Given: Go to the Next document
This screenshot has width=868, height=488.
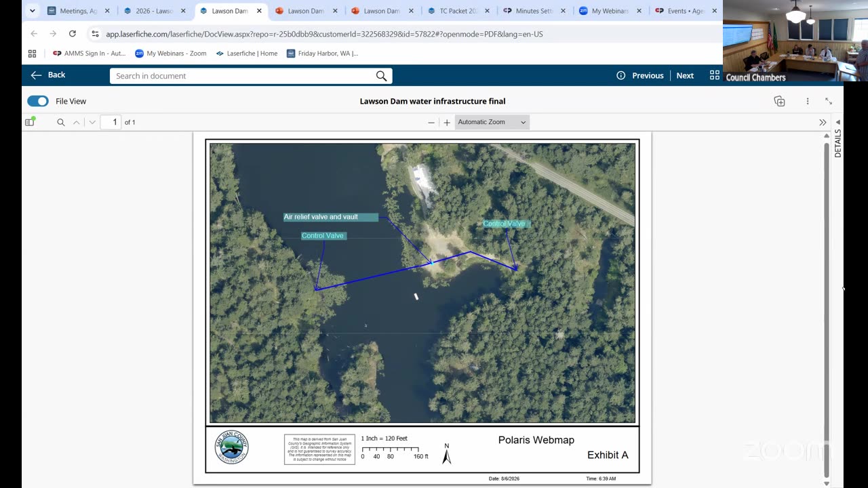Looking at the screenshot, I should coord(685,75).
